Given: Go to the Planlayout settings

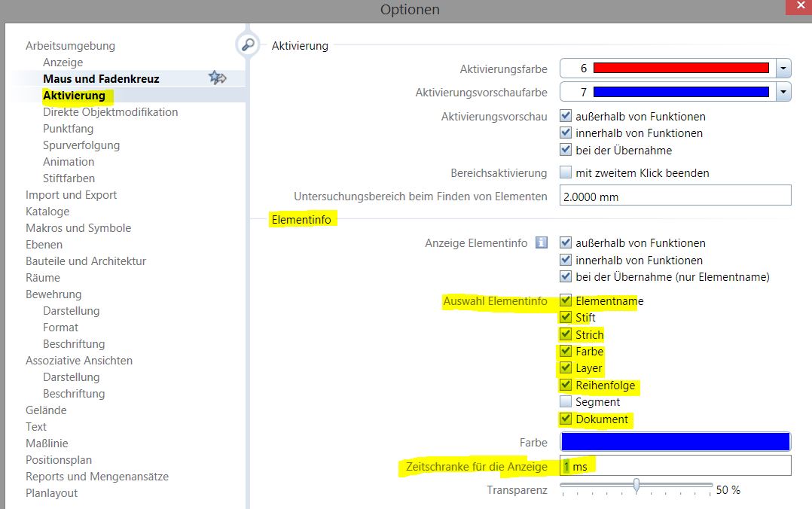Looking at the screenshot, I should (52, 493).
